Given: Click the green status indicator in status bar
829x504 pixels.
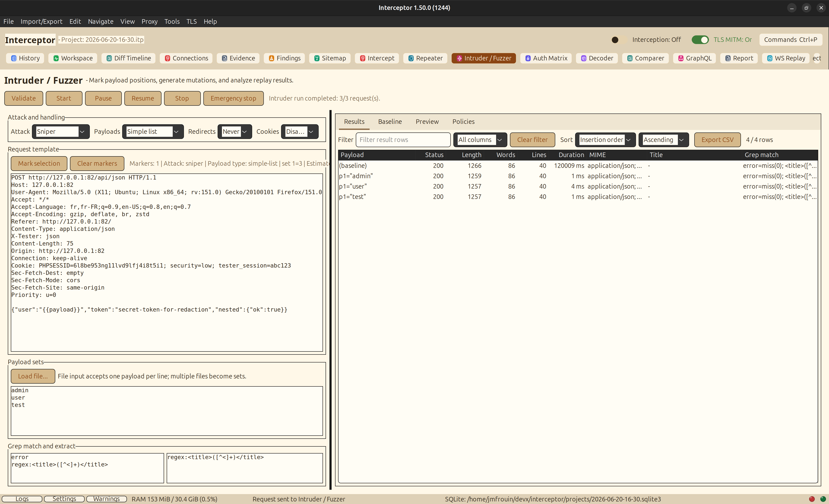Looking at the screenshot, I should click(x=823, y=499).
